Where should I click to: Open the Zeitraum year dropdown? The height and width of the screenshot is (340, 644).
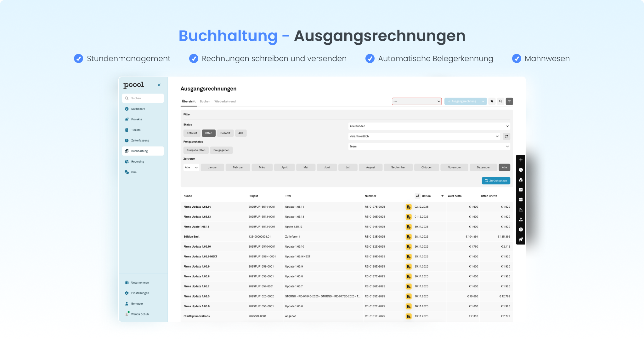click(x=191, y=168)
